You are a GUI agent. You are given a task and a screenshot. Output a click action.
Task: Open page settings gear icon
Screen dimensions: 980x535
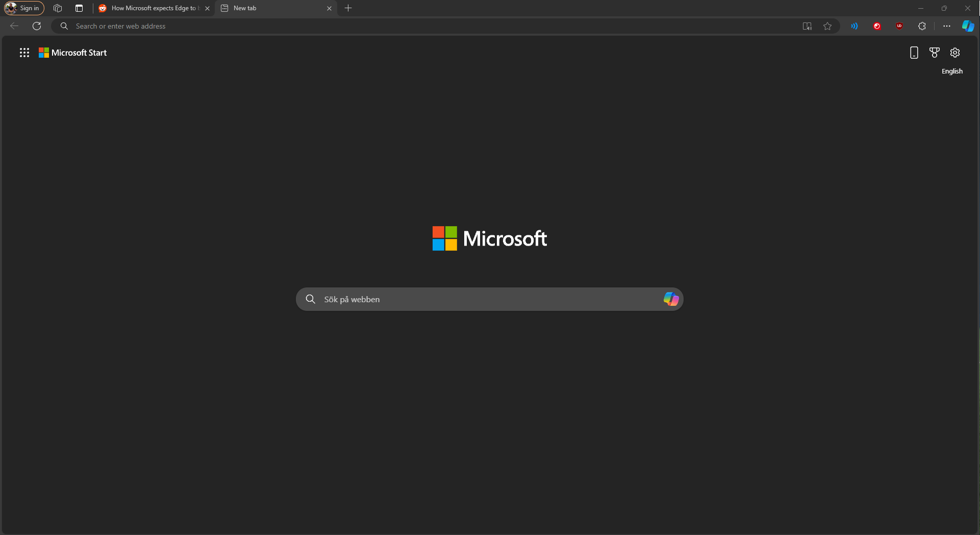pyautogui.click(x=955, y=53)
